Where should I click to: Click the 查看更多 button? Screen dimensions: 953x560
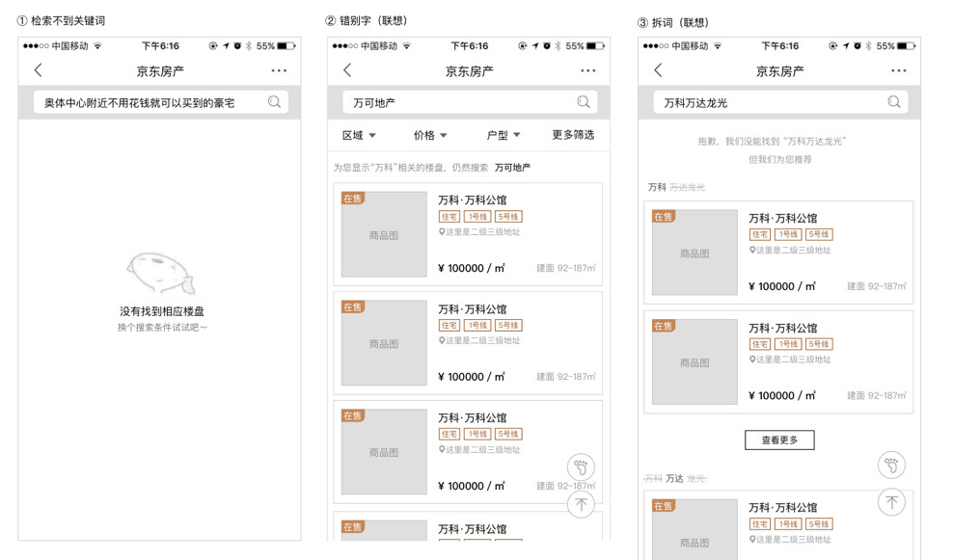point(779,440)
